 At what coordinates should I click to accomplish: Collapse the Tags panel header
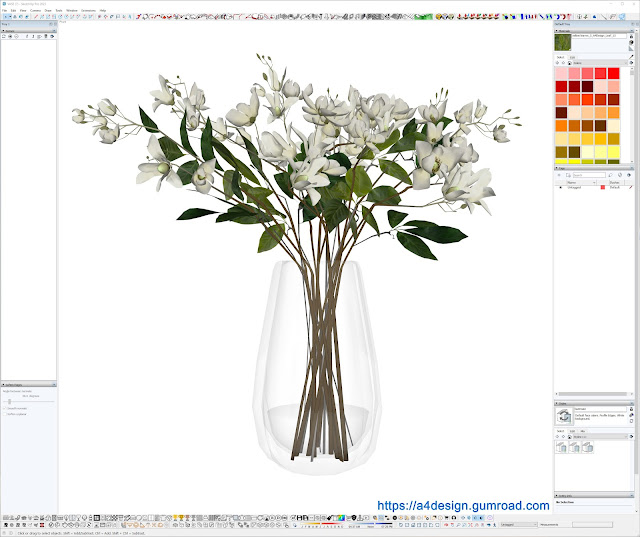click(594, 168)
